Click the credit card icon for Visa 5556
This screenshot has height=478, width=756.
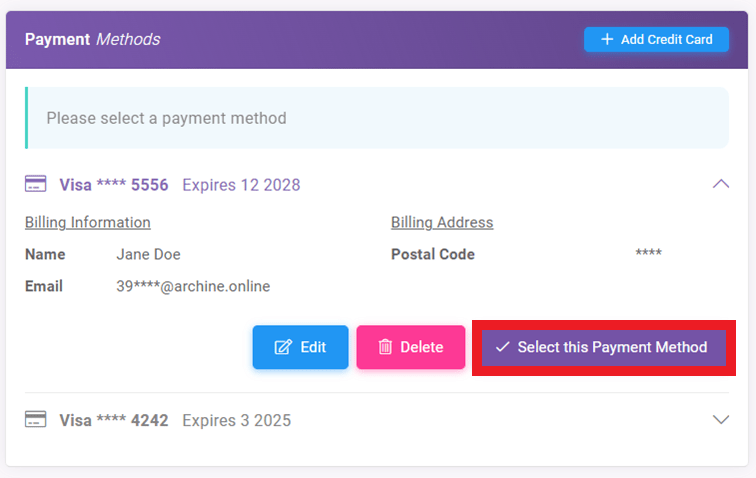pyautogui.click(x=36, y=184)
